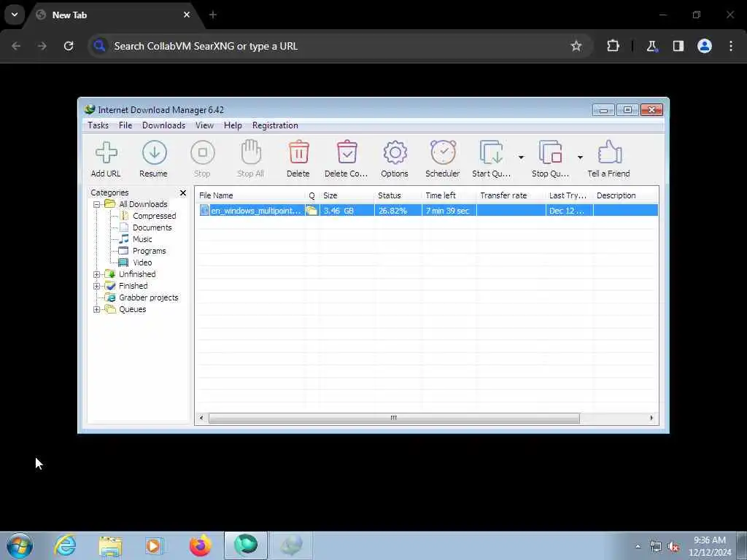Click Tell a Friend thumbs-up icon

point(609,152)
